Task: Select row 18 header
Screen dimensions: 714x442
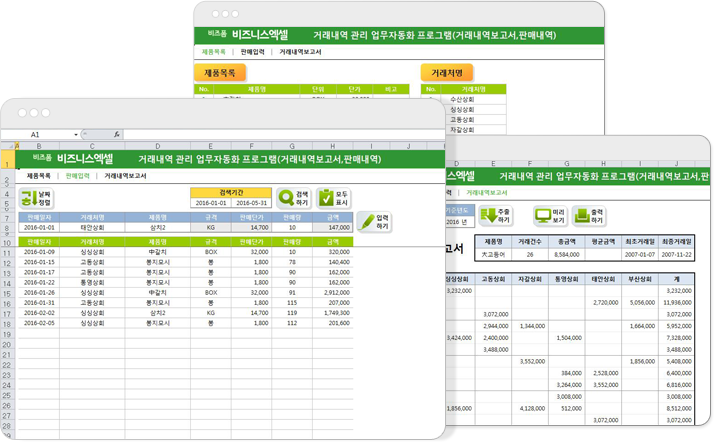Action: pos(7,325)
